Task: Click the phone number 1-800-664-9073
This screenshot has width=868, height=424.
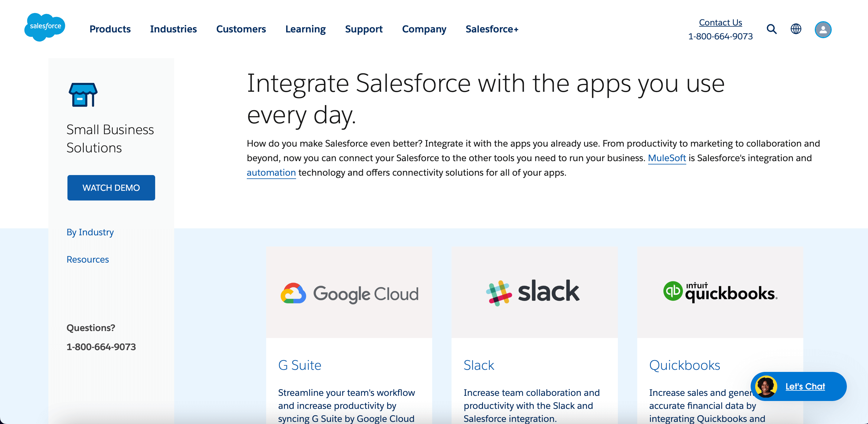Action: (720, 36)
